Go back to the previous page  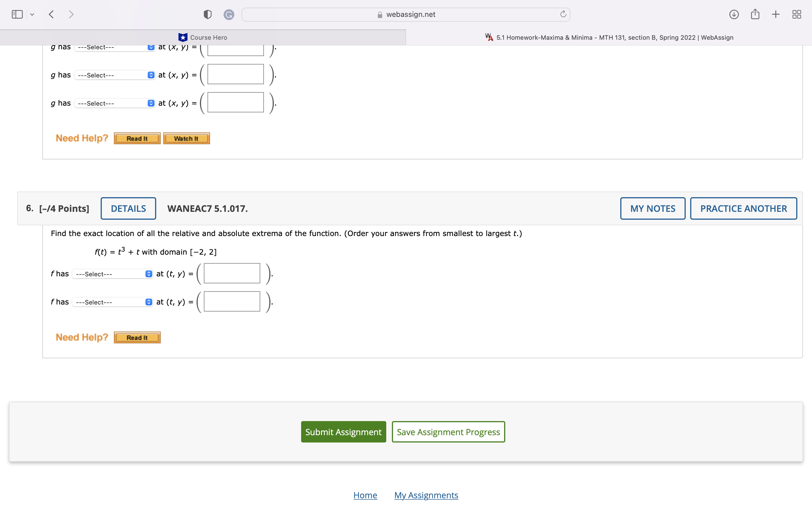click(51, 14)
